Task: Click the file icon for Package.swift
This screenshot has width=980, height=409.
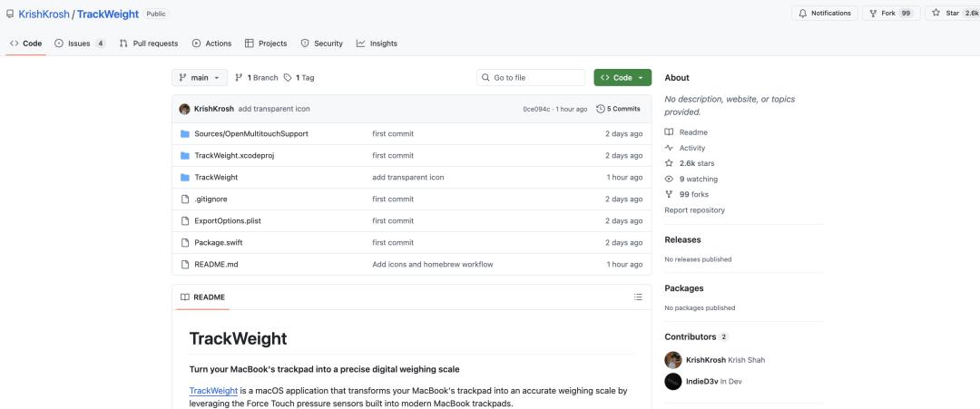Action: pyautogui.click(x=184, y=242)
